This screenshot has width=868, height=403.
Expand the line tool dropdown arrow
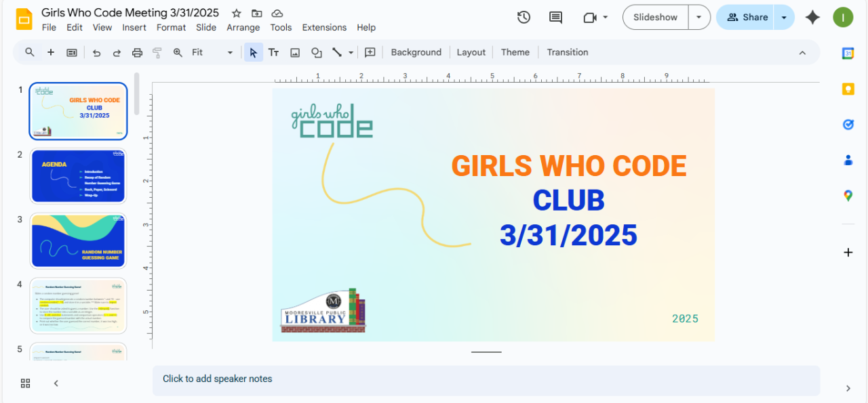[351, 52]
